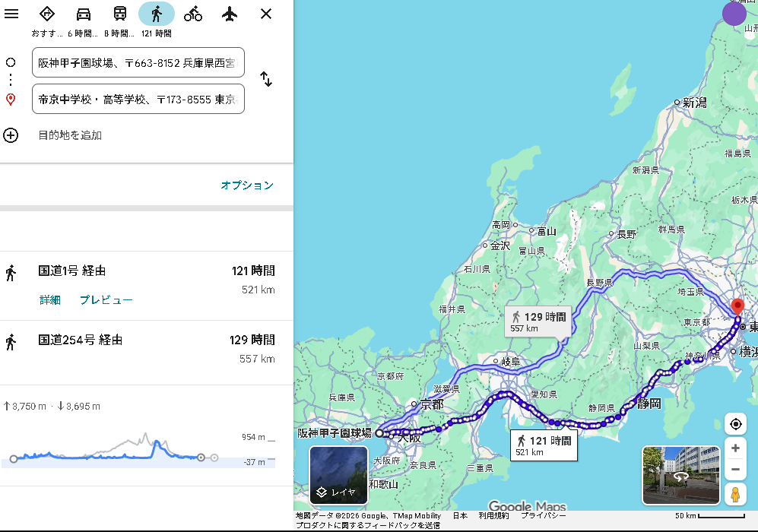Choose the flight travel mode
The width and height of the screenshot is (758, 532).
(x=230, y=14)
